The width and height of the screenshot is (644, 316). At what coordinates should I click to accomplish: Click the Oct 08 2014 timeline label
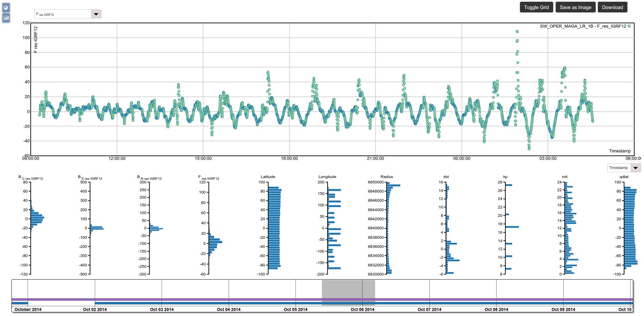click(x=497, y=309)
